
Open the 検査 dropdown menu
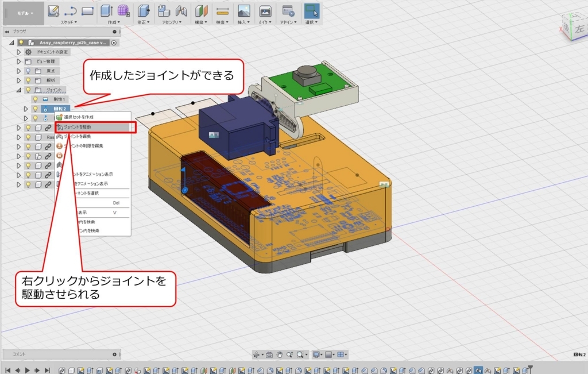222,22
